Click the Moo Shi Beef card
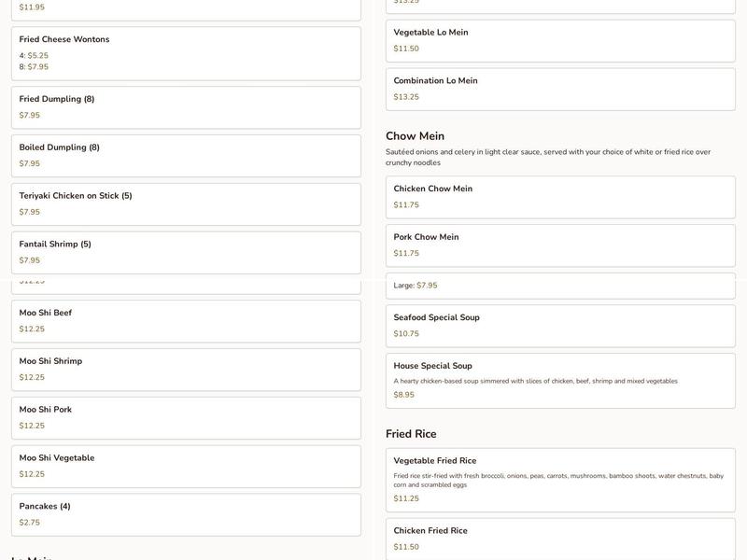The height and width of the screenshot is (560, 747). [x=186, y=321]
